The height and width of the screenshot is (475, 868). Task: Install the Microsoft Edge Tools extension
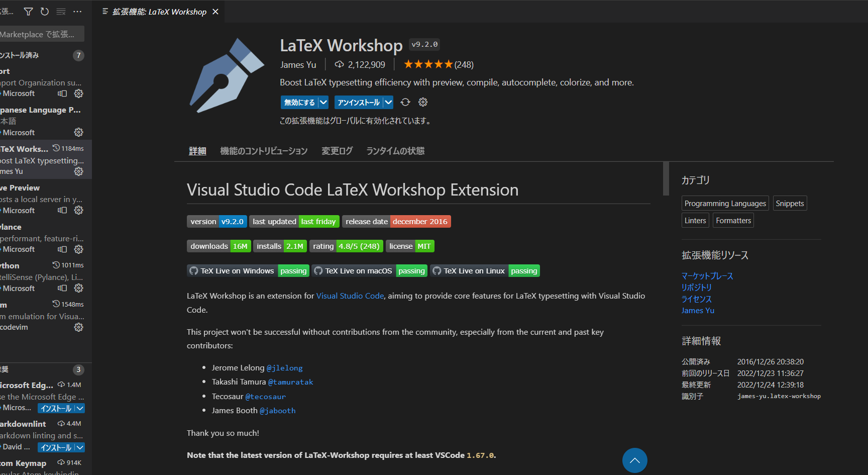tap(56, 409)
